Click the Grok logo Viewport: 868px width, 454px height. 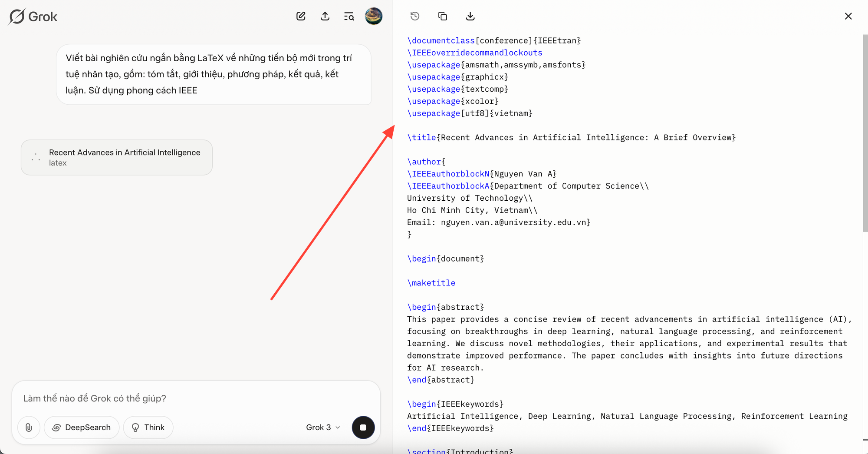tap(33, 17)
